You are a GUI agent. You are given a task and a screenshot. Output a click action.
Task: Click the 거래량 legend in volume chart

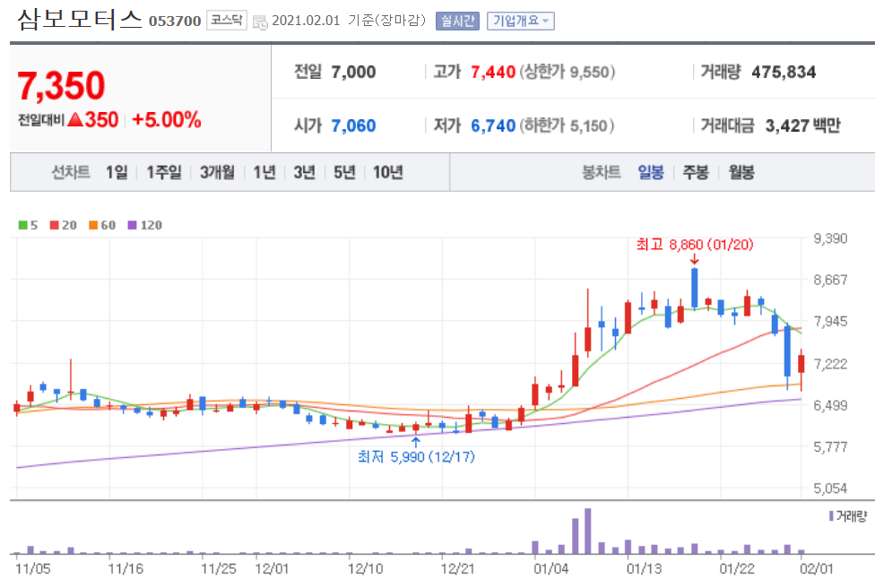(848, 516)
